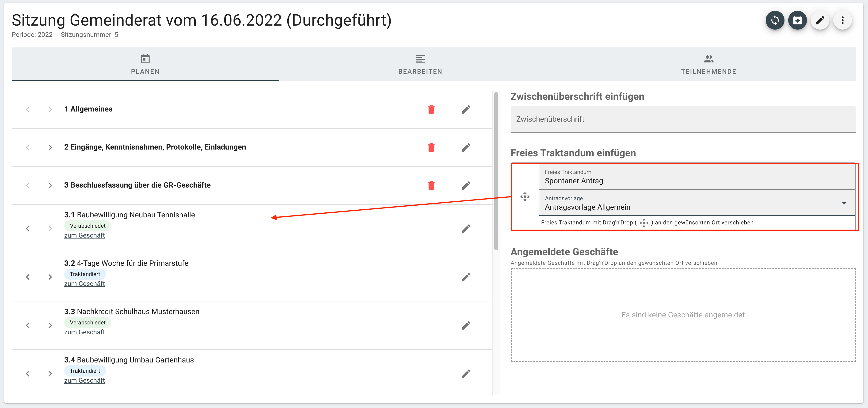Switch to the BEARBEITEN tab
868x408 pixels.
(420, 64)
